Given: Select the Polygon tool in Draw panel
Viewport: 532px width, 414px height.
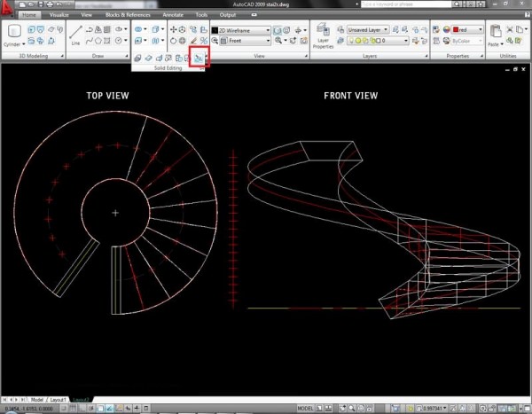Looking at the screenshot, I should [x=98, y=41].
